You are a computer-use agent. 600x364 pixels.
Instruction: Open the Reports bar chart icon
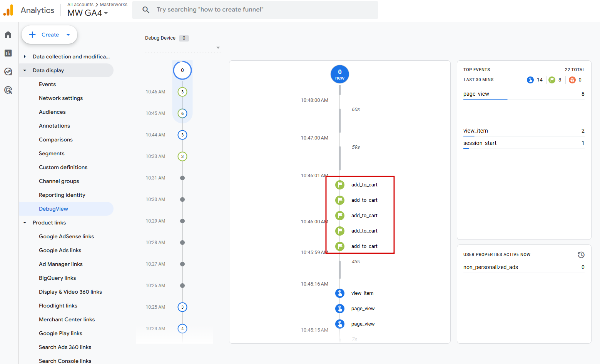[x=8, y=53]
